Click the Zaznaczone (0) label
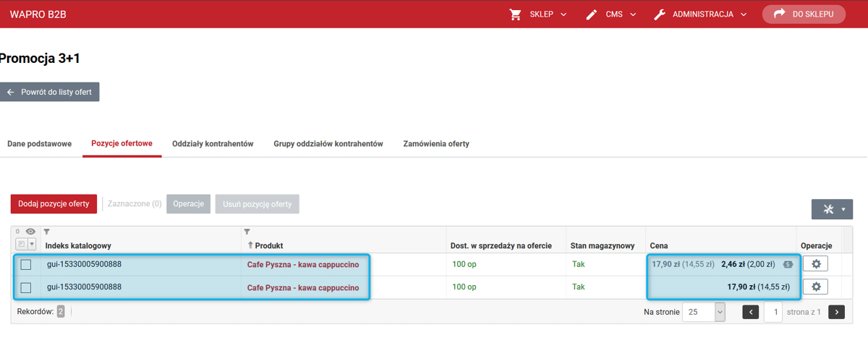The width and height of the screenshot is (868, 364). point(135,204)
